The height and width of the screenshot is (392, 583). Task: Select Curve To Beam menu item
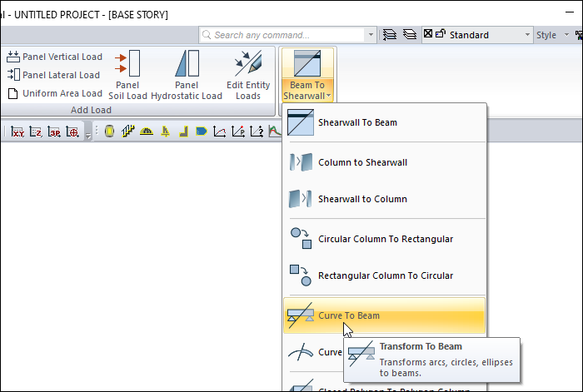tap(384, 315)
